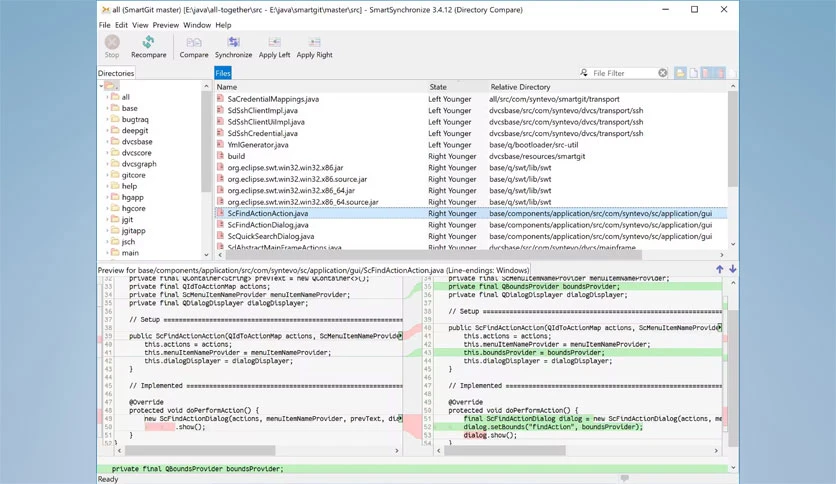Image resolution: width=836 pixels, height=484 pixels.
Task: Select SdSshCredential.java in file list
Action: coord(471,133)
